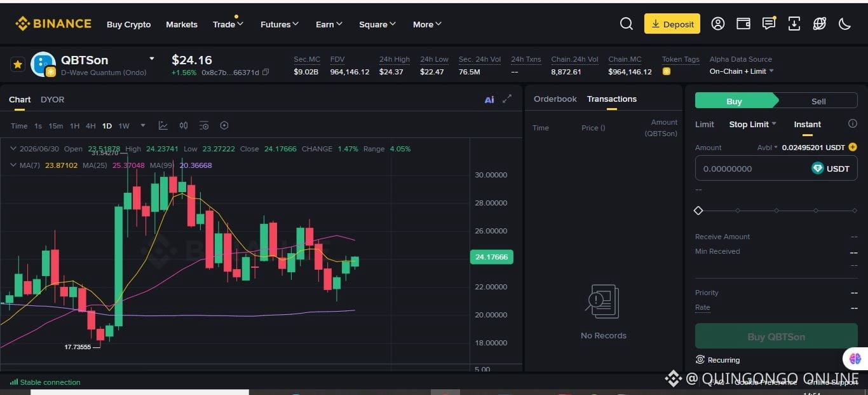Image resolution: width=868 pixels, height=395 pixels.
Task: Select the Limit order type
Action: (x=705, y=124)
